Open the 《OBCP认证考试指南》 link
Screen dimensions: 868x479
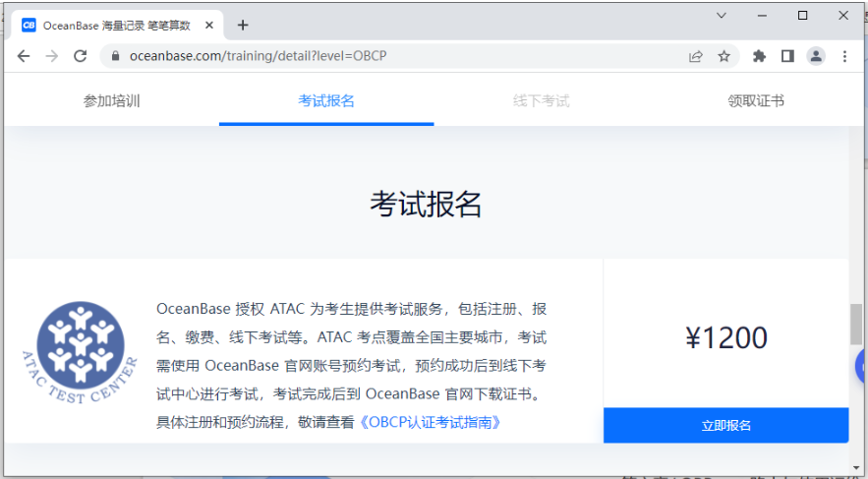(431, 423)
